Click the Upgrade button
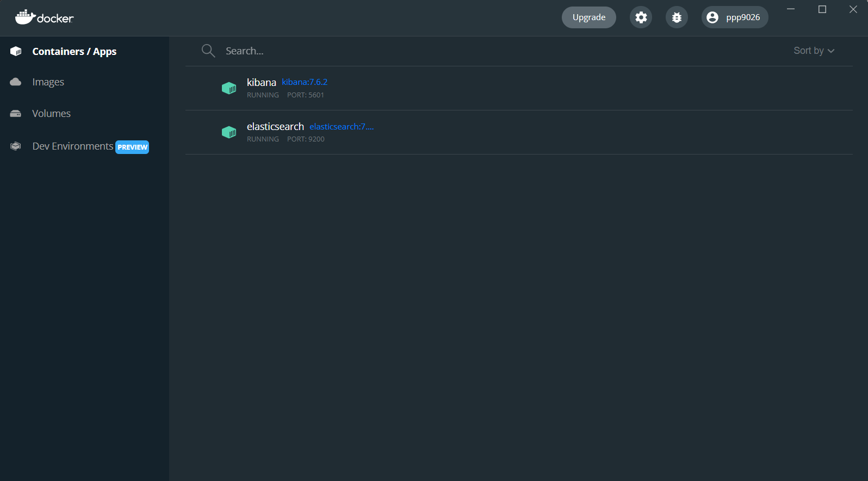 click(x=589, y=17)
